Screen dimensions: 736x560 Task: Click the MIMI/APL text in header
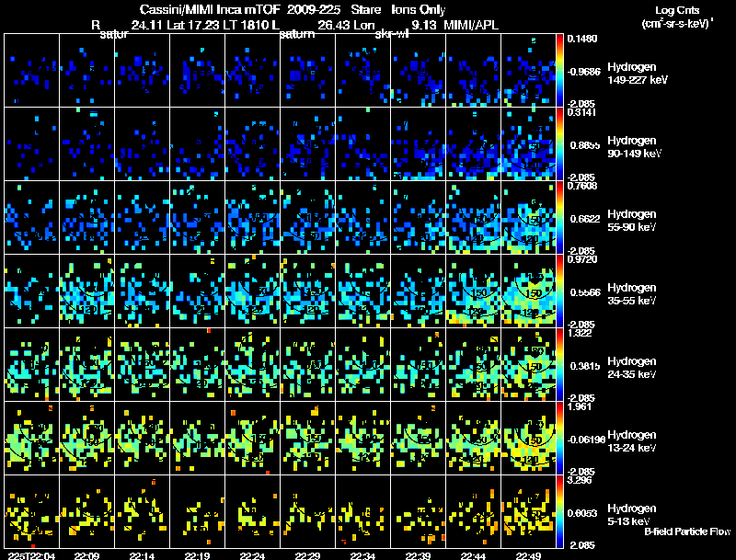coord(469,25)
